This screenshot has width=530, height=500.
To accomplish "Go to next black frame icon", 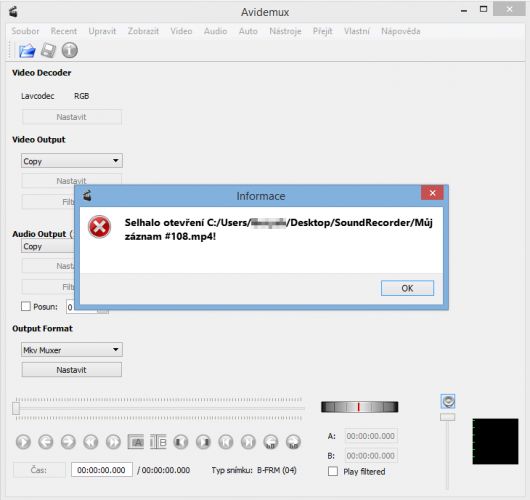I will pos(203,442).
